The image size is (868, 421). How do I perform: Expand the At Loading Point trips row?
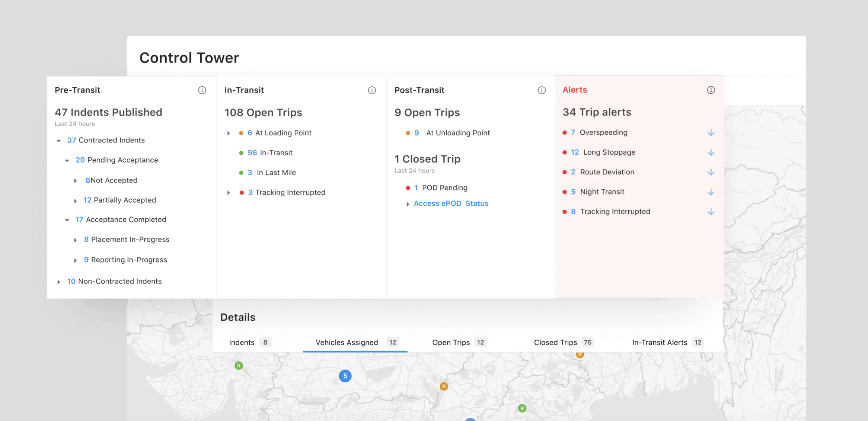pos(229,133)
